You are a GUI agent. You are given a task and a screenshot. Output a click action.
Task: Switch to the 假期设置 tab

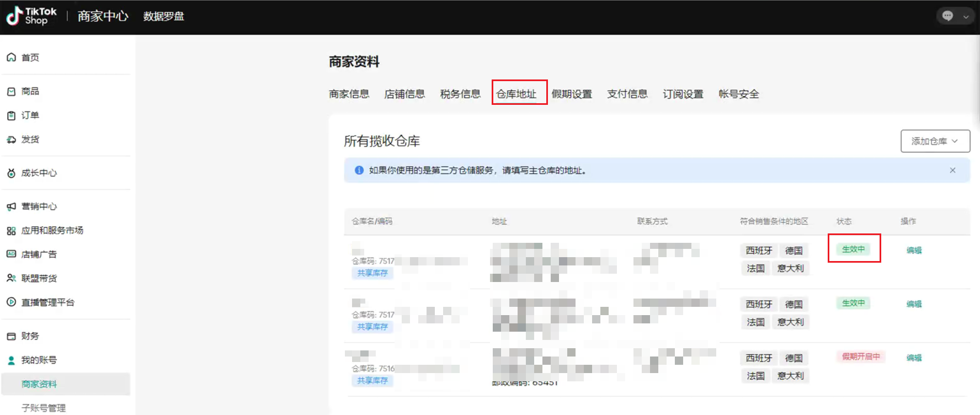click(x=572, y=94)
